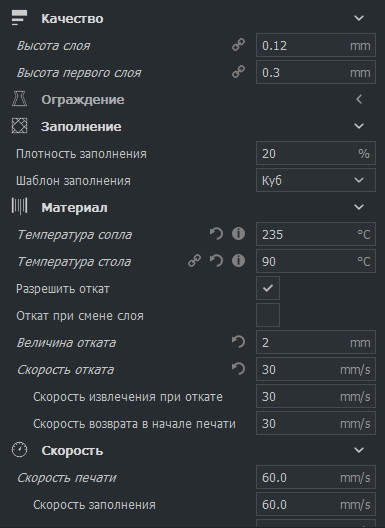Click the Величина отката field with 2
Image resolution: width=385 pixels, height=528 pixels.
click(x=316, y=342)
